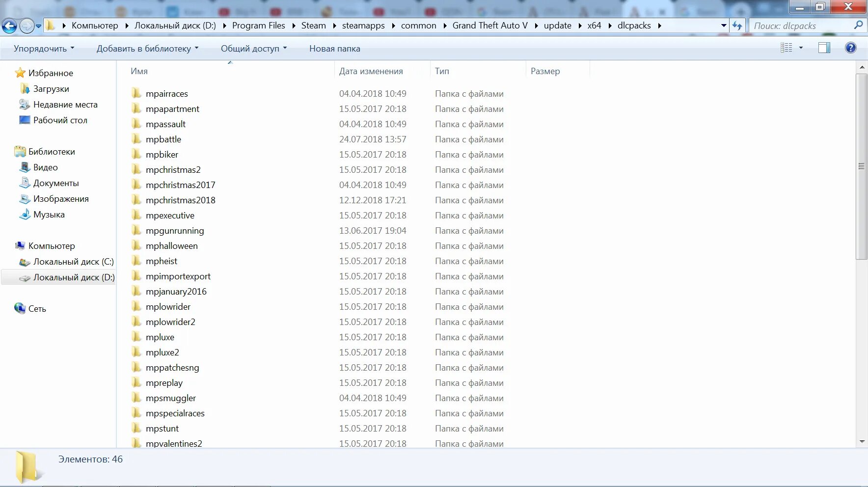The width and height of the screenshot is (868, 487).
Task: Click the Избранное star icon
Action: pyautogui.click(x=20, y=73)
